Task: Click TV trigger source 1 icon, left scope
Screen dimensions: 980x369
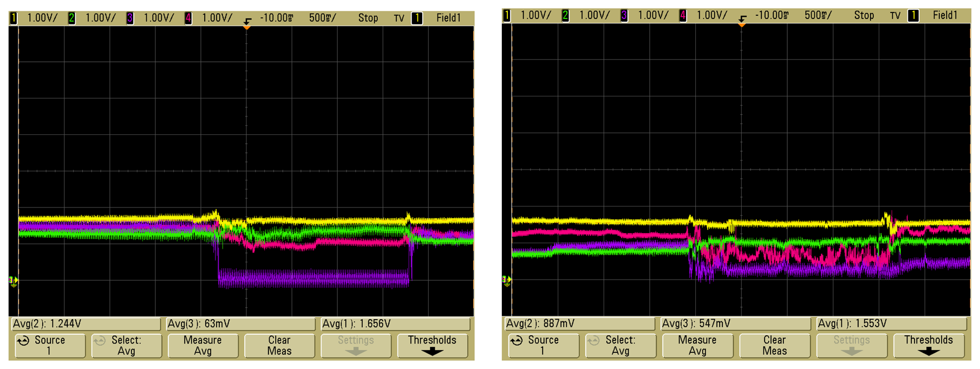Action: [x=417, y=18]
